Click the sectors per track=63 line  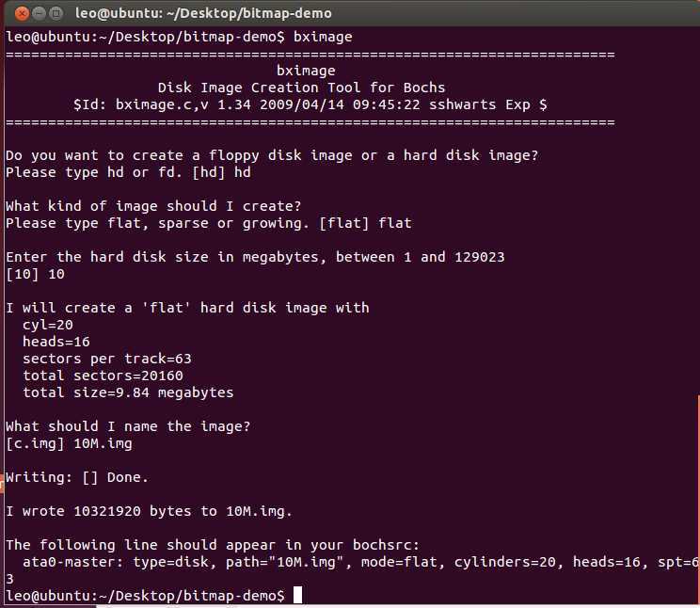(x=107, y=359)
